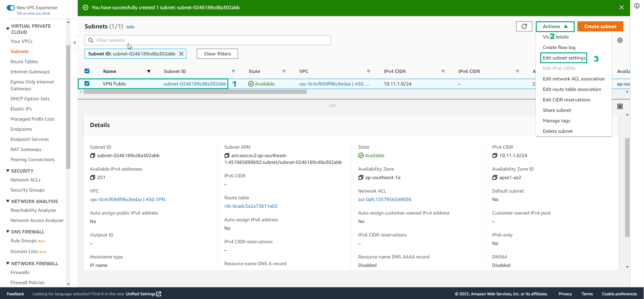The image size is (644, 299).
Task: Copy availability zone ap-southeast-1a
Action: click(x=361, y=177)
